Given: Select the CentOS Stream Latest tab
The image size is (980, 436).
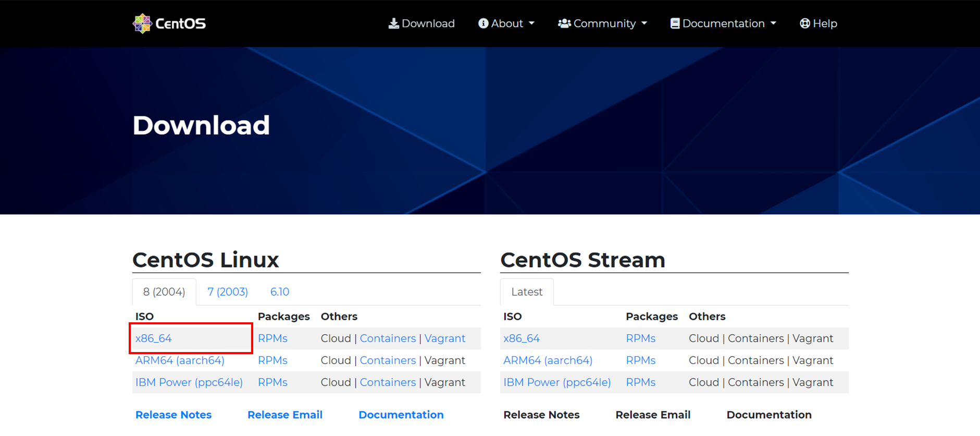Looking at the screenshot, I should (x=527, y=292).
